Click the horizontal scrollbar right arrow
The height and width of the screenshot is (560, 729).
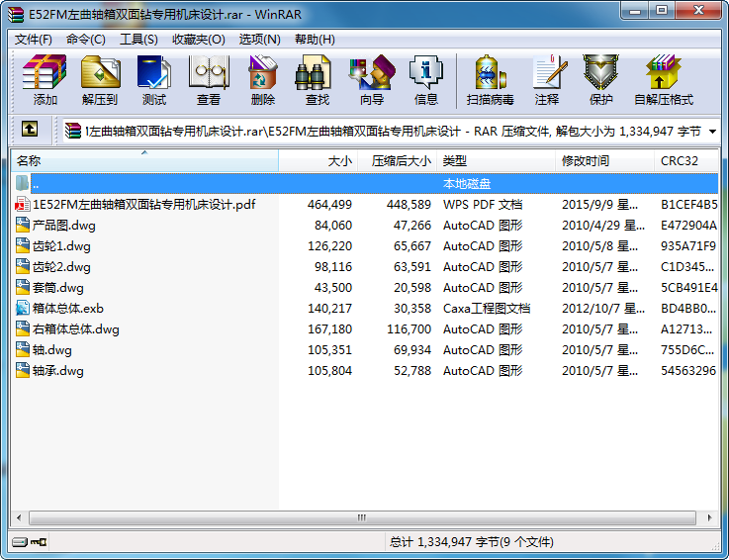[x=709, y=517]
